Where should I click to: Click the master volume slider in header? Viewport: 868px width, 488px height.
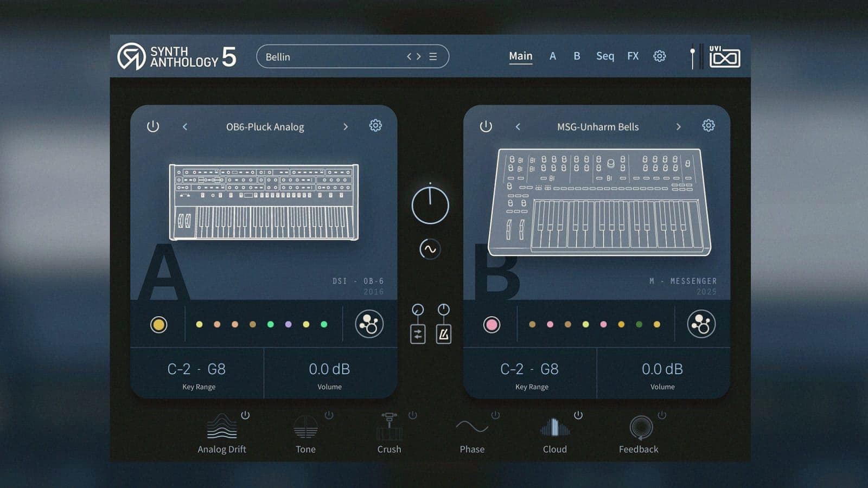point(693,57)
